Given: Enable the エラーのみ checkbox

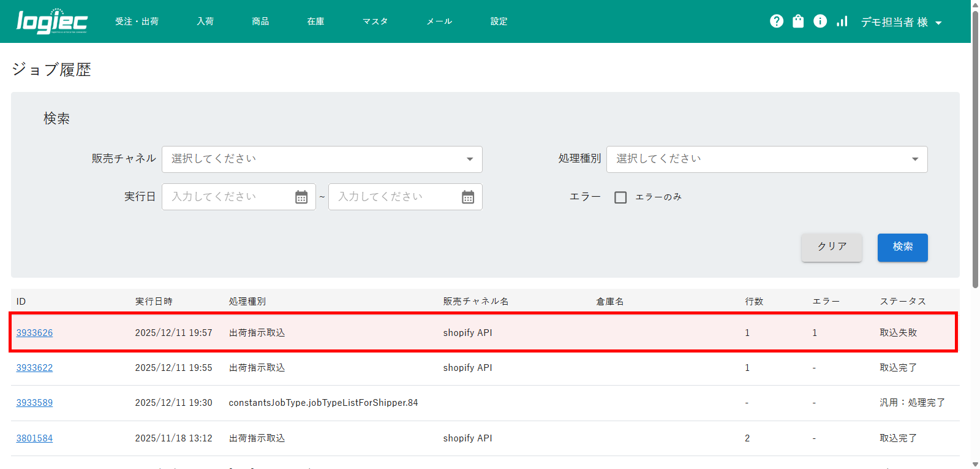Looking at the screenshot, I should coord(620,197).
